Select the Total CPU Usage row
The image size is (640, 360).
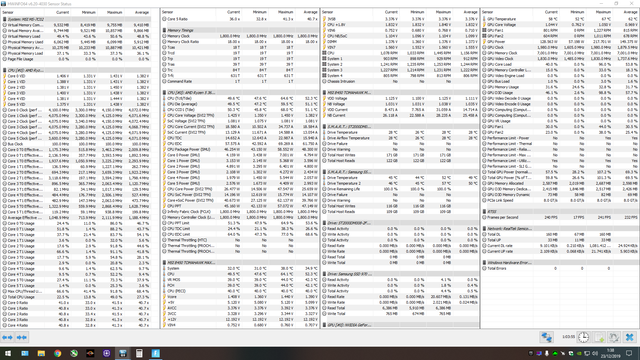pos(76,297)
